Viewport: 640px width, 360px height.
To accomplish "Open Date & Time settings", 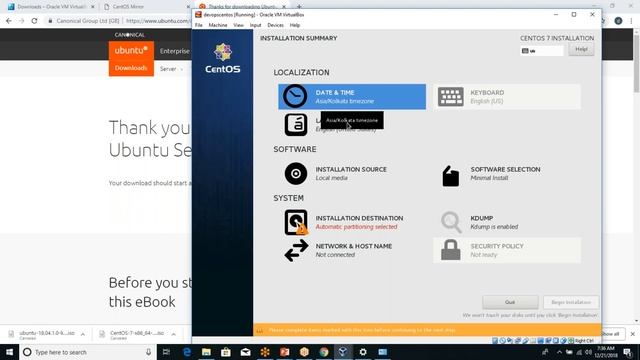I will tap(352, 97).
